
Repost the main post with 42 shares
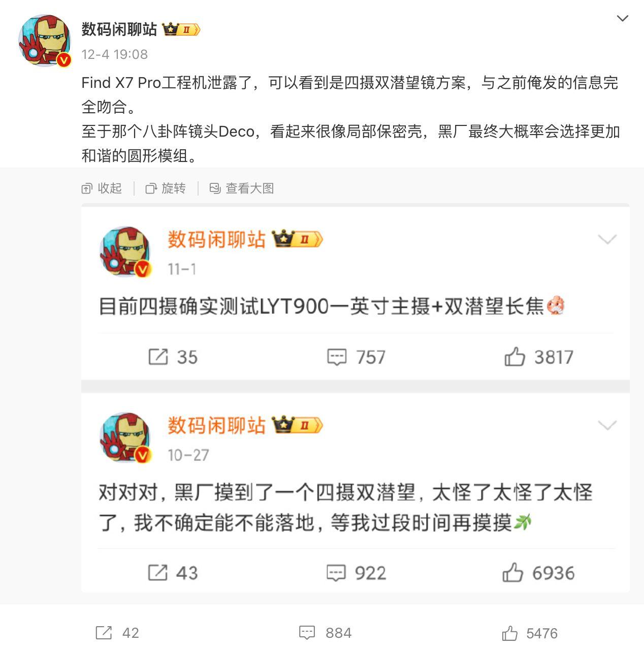[x=117, y=633]
